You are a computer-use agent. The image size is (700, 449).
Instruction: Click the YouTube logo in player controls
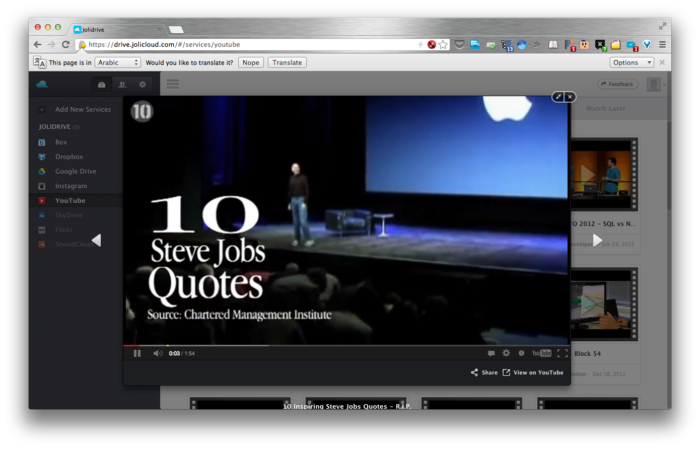pos(541,353)
